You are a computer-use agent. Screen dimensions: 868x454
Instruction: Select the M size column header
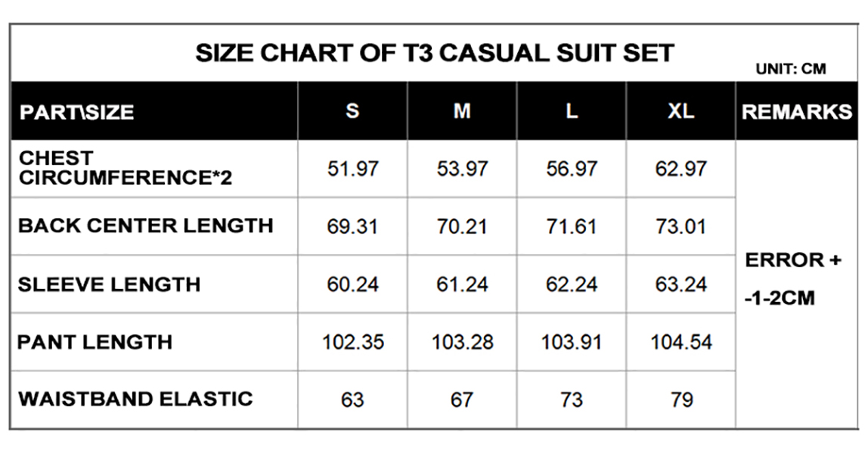(462, 111)
